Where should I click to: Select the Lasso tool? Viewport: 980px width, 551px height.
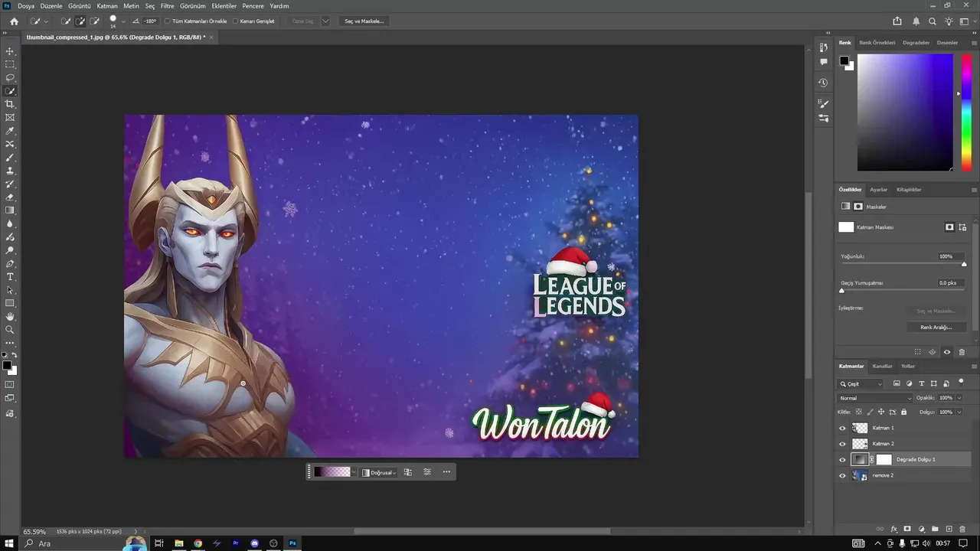pyautogui.click(x=10, y=77)
